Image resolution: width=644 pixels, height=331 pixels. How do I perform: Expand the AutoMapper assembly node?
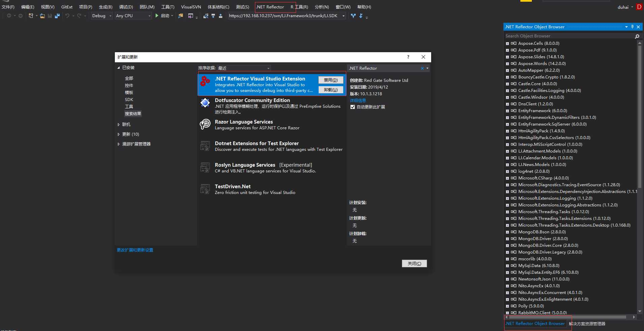click(507, 70)
